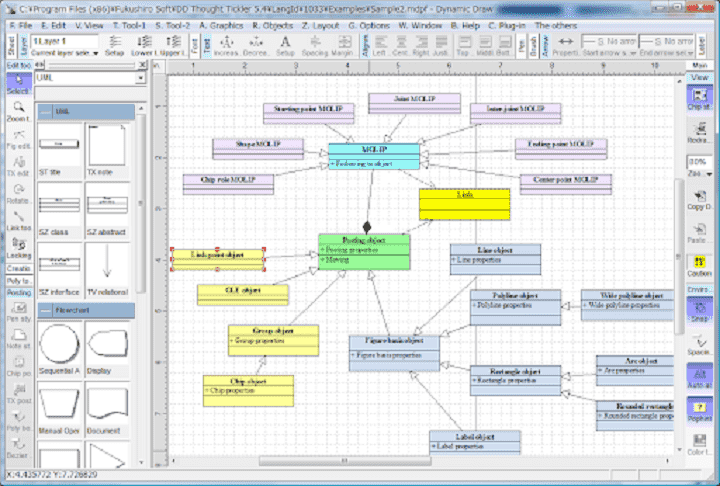The image size is (720, 486).
Task: Select the Poly bezier tool
Action: pyautogui.click(x=19, y=421)
